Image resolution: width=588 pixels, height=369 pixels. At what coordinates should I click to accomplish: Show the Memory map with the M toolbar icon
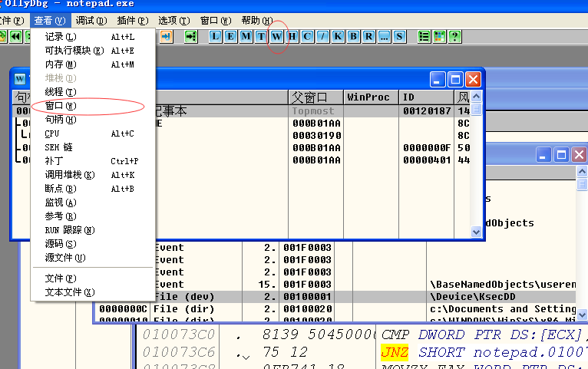click(246, 36)
